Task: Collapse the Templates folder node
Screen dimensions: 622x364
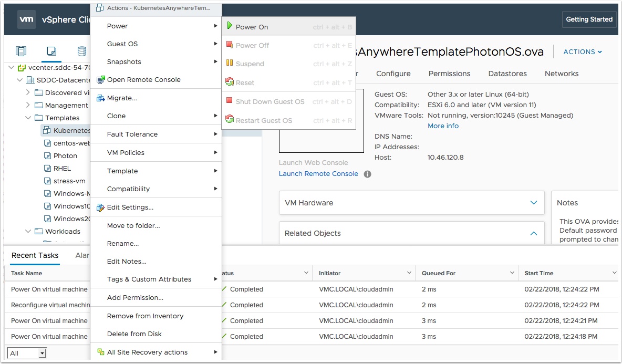Action: pos(28,118)
